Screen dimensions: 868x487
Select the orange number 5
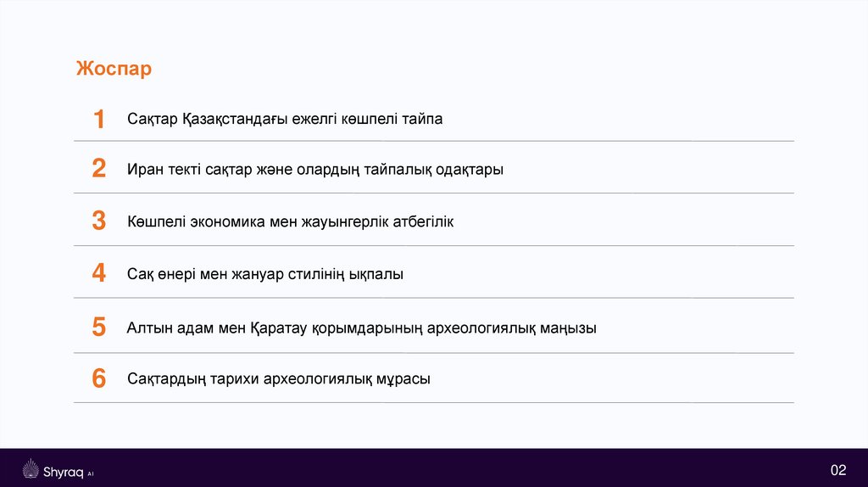coord(99,327)
